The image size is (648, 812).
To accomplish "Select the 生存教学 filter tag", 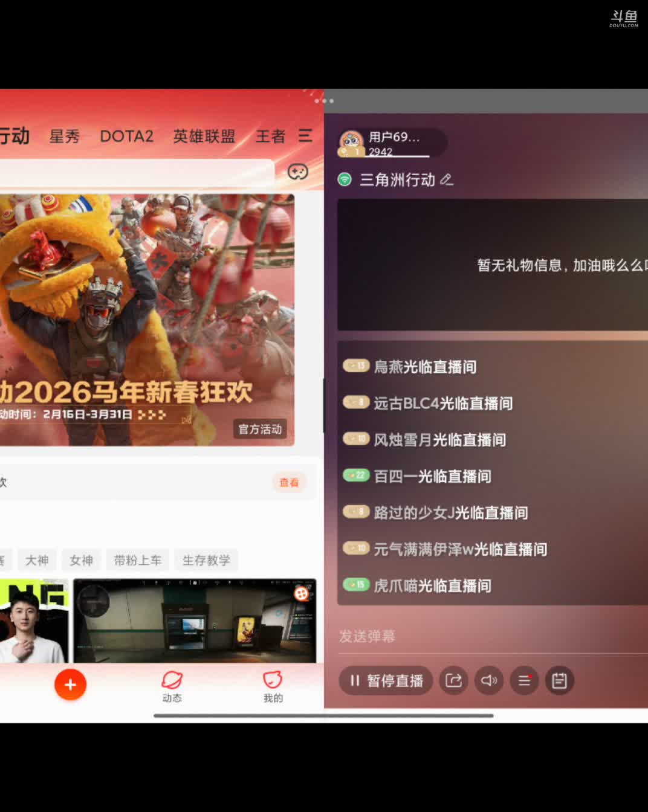I will (206, 560).
